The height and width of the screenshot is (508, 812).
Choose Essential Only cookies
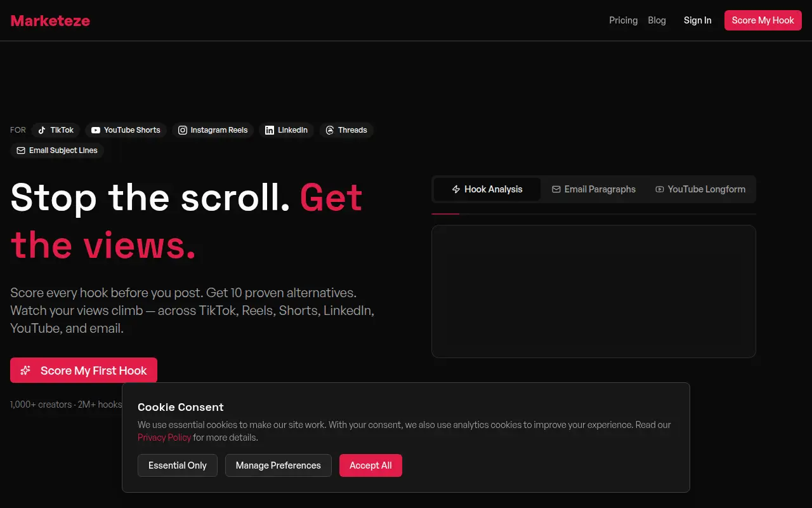click(178, 465)
